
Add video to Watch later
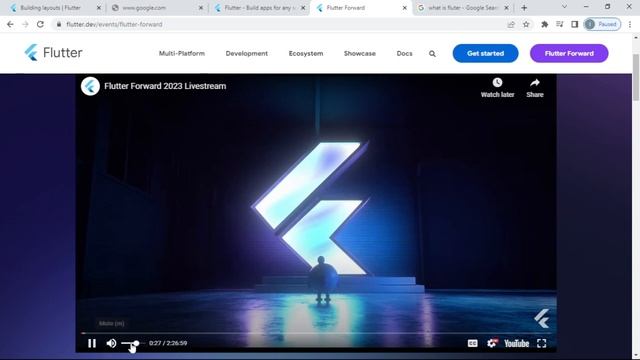pos(497,88)
